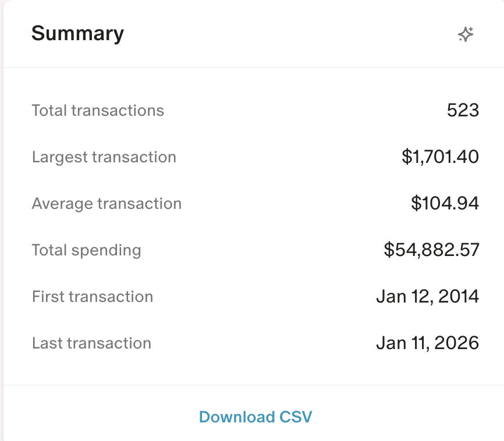504x441 pixels.
Task: Select the First transaction label
Action: click(x=93, y=296)
